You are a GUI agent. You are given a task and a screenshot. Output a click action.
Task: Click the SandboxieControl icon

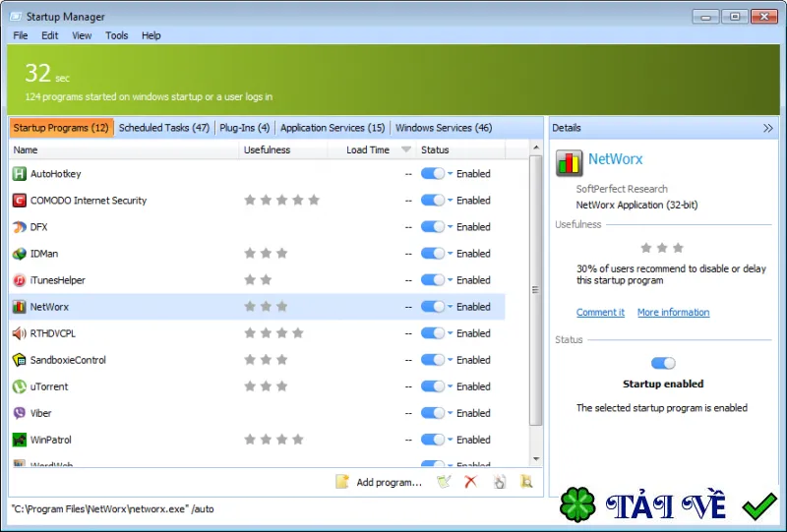[x=19, y=360]
